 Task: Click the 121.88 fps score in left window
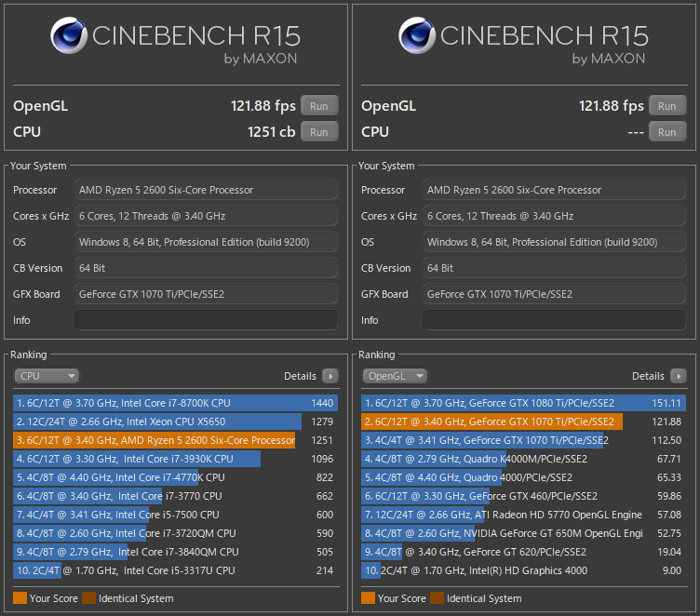click(262, 106)
